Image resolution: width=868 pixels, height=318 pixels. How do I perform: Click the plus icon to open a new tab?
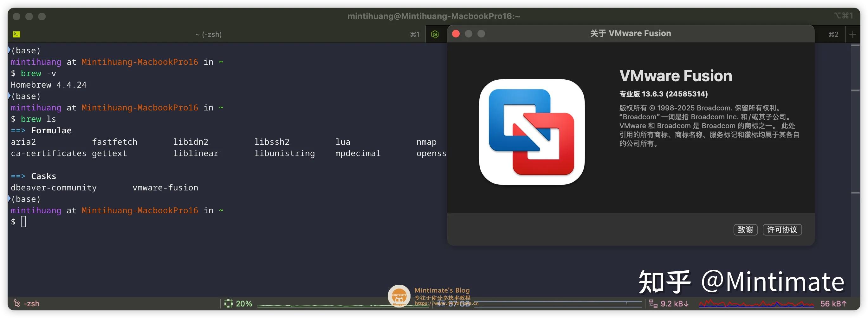(x=853, y=34)
